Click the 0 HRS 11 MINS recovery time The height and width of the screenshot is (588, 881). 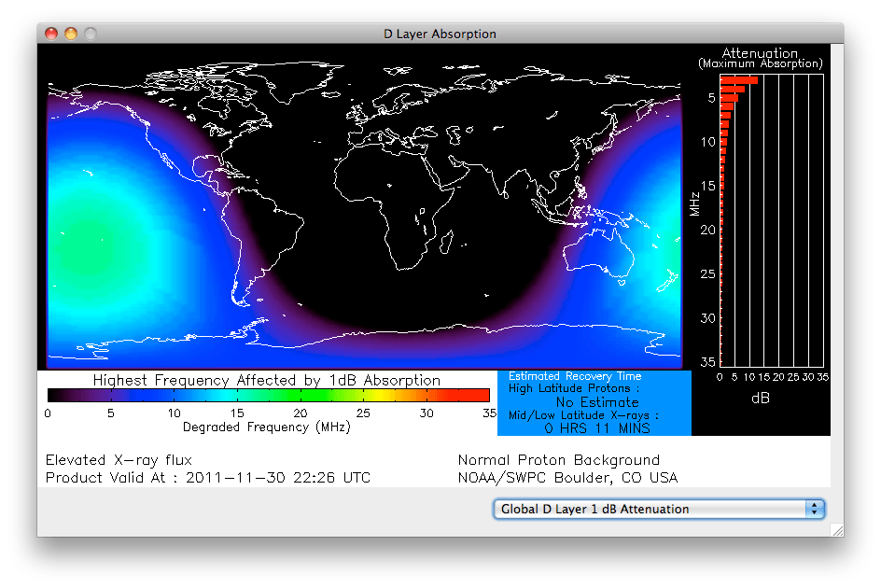[x=596, y=427]
